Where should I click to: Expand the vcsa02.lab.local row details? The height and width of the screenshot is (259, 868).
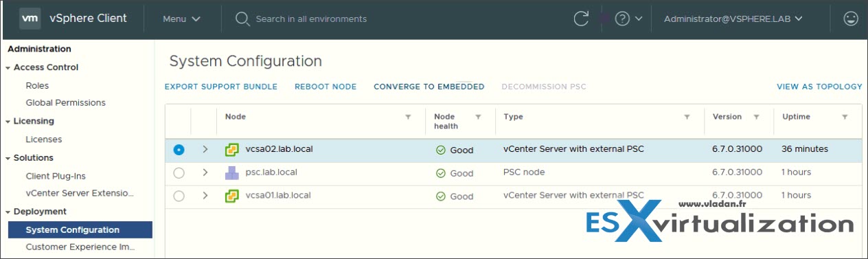click(x=205, y=149)
